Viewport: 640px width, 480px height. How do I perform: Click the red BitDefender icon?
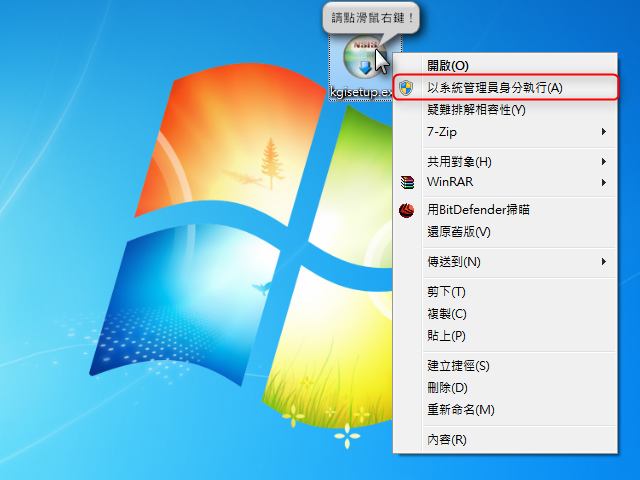point(407,210)
